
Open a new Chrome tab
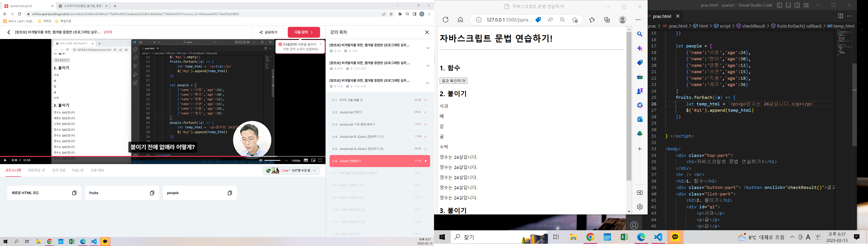[x=115, y=6]
